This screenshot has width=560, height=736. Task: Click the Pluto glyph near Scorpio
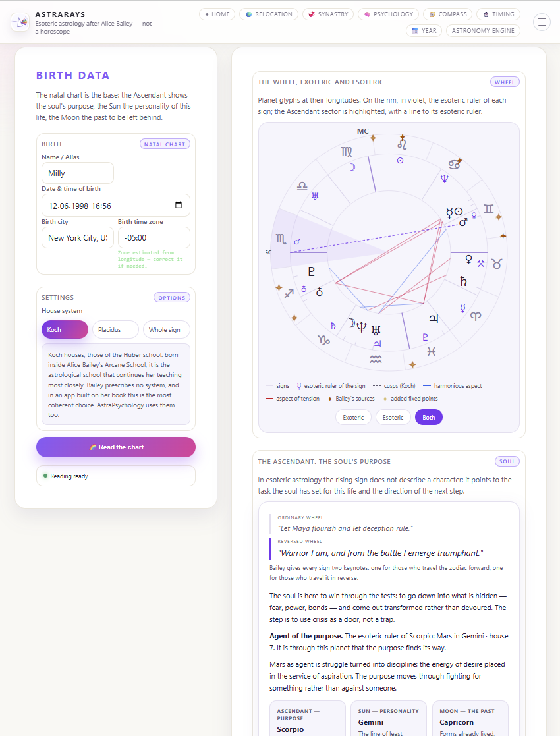(x=311, y=271)
